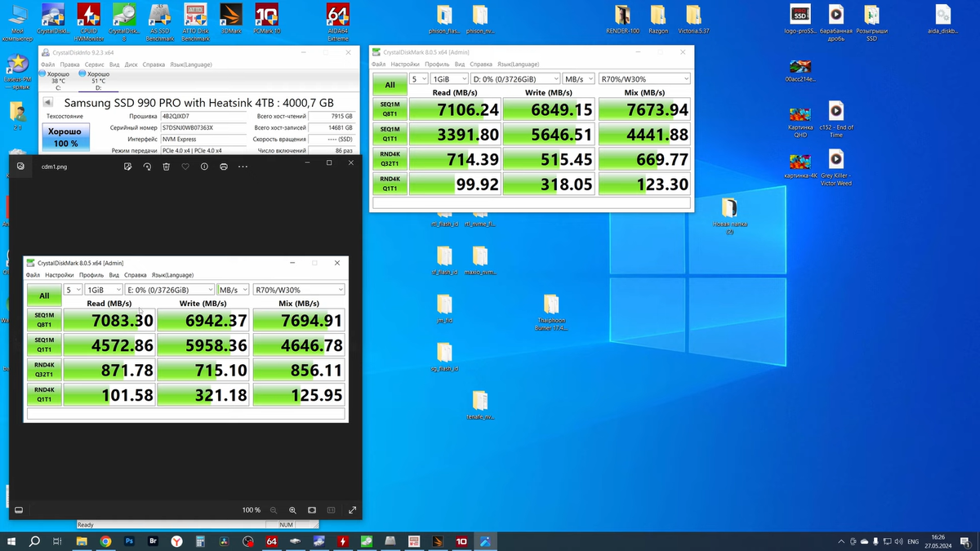The height and width of the screenshot is (551, 980).
Task: Open Язык(Language) menu in CrystalDiskInfo
Action: click(x=190, y=64)
